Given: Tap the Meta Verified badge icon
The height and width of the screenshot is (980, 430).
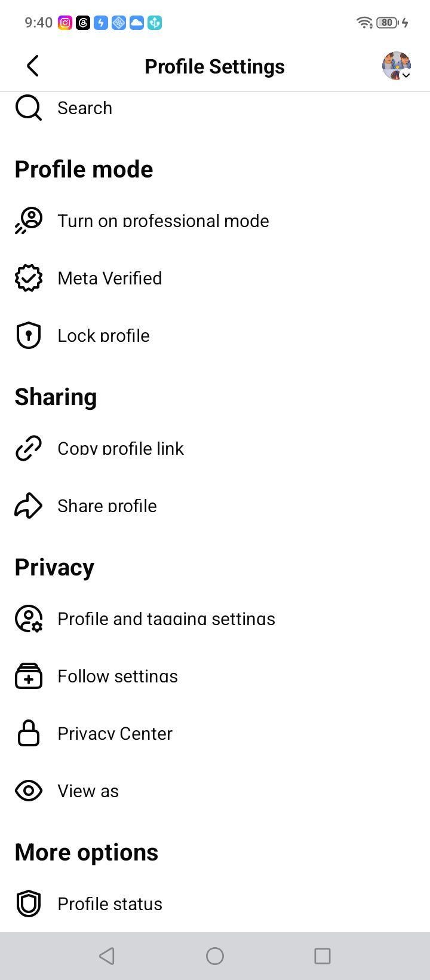Looking at the screenshot, I should point(28,278).
